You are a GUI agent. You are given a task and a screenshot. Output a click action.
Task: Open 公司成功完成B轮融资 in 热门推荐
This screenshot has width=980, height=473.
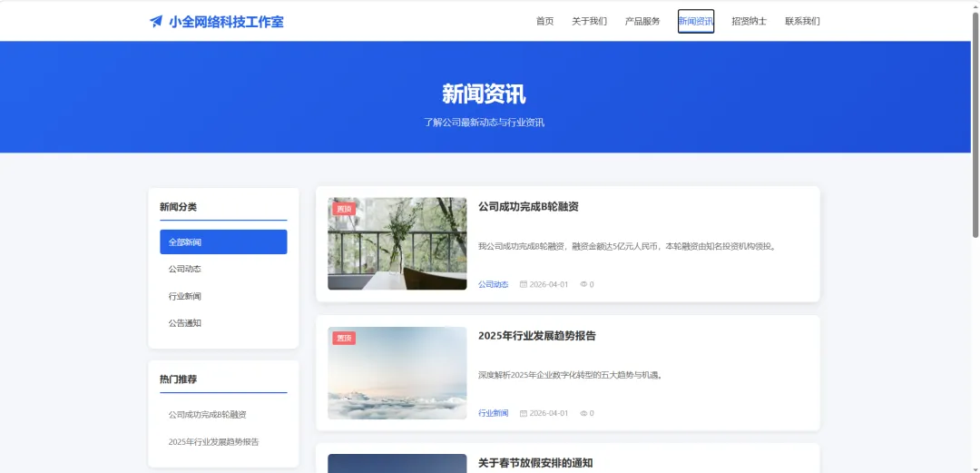click(x=208, y=415)
